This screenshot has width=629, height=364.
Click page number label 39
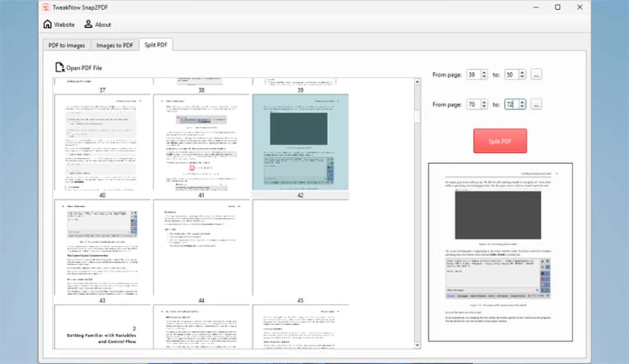click(x=300, y=90)
